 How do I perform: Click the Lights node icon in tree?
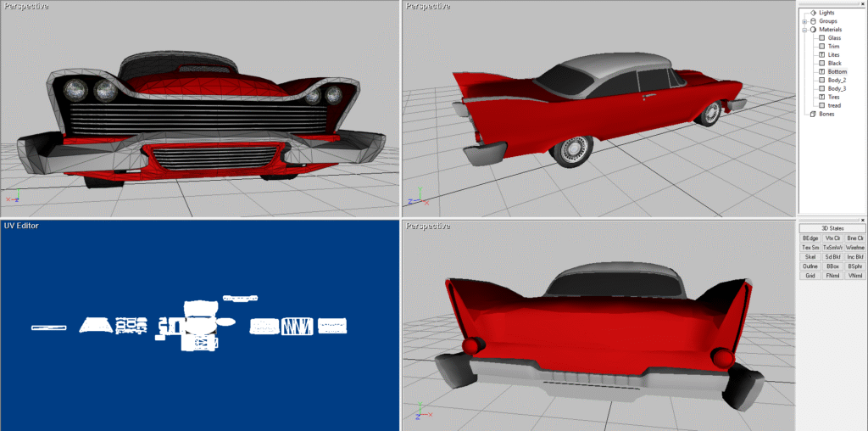tap(814, 13)
